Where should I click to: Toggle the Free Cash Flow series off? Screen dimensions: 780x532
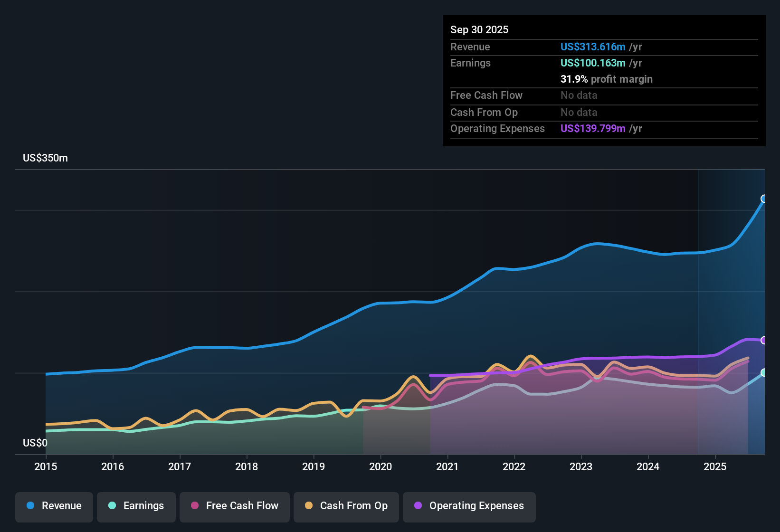(234, 506)
